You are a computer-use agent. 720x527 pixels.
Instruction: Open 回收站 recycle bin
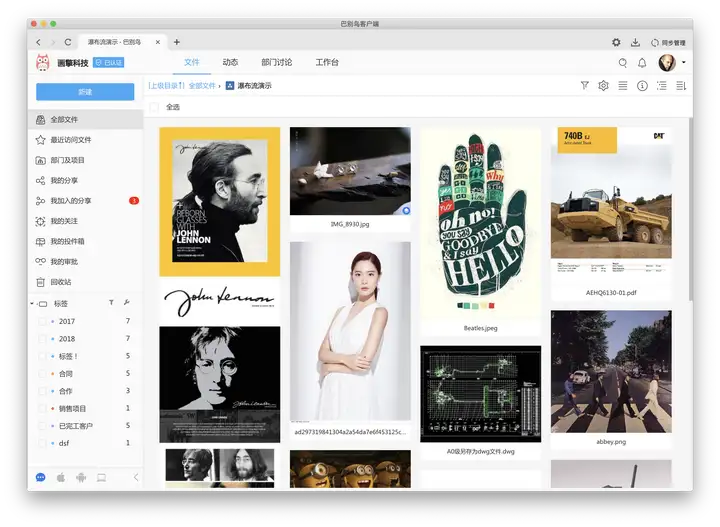85,282
